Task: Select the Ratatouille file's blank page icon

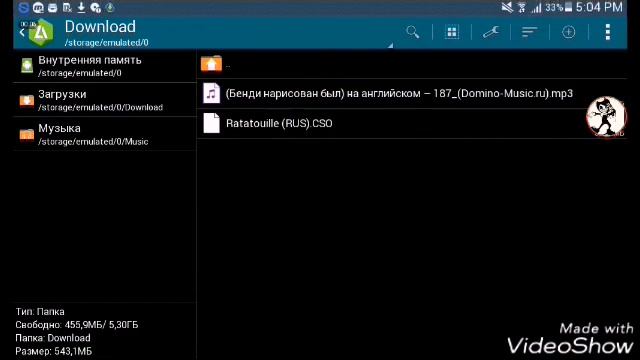Action: point(211,123)
